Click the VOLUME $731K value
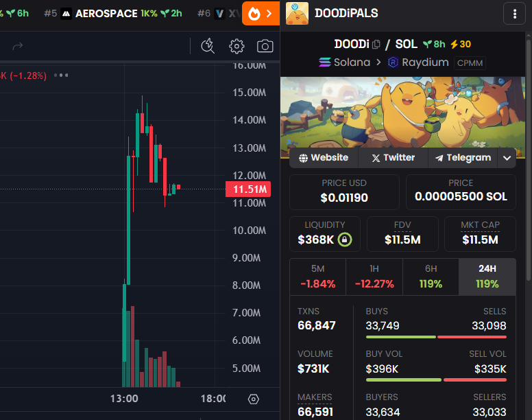The image size is (532, 420). [x=313, y=369]
